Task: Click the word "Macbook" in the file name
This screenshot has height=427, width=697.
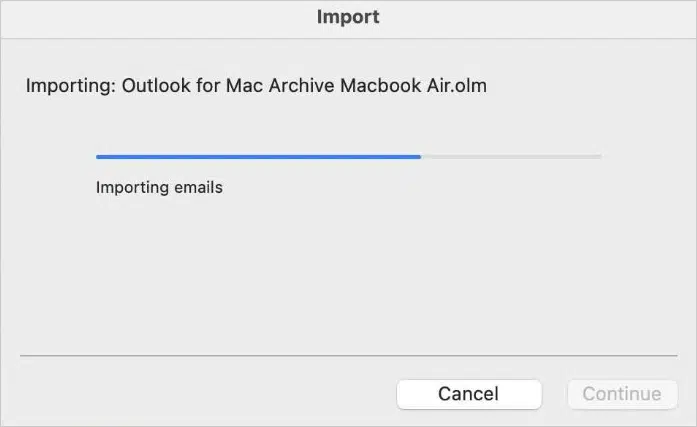Action: 381,86
